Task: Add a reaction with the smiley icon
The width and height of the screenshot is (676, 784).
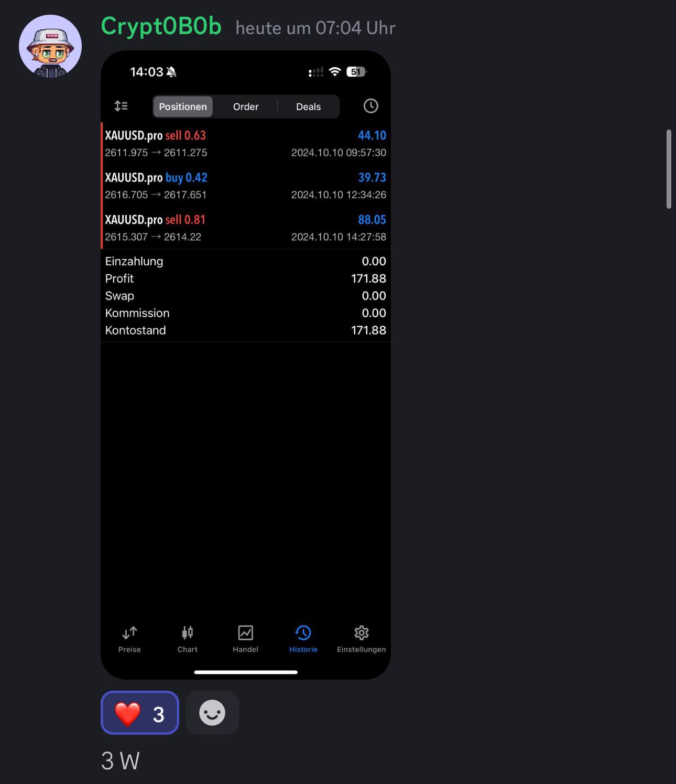Action: pos(212,713)
